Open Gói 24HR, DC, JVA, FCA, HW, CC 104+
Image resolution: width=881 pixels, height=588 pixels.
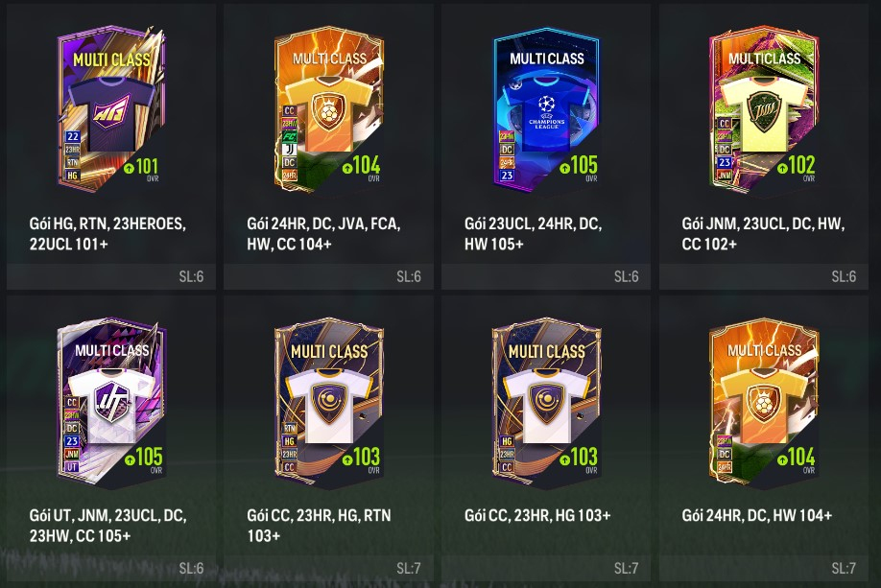[x=323, y=234]
